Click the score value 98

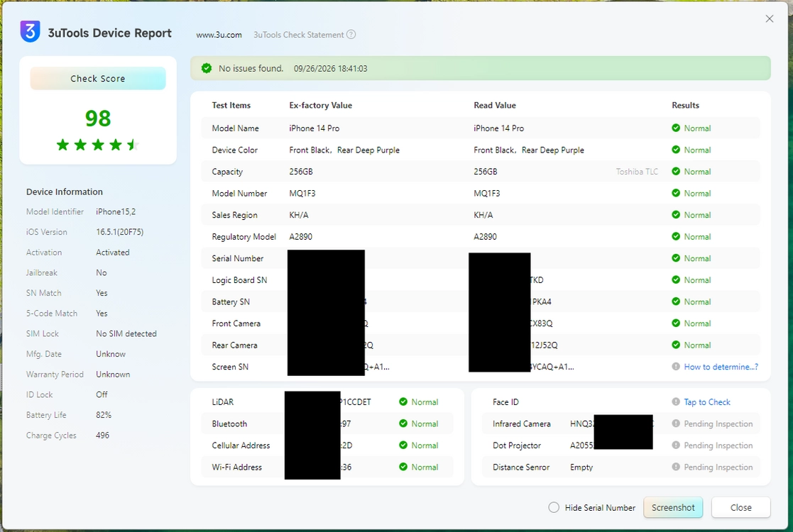pyautogui.click(x=97, y=118)
